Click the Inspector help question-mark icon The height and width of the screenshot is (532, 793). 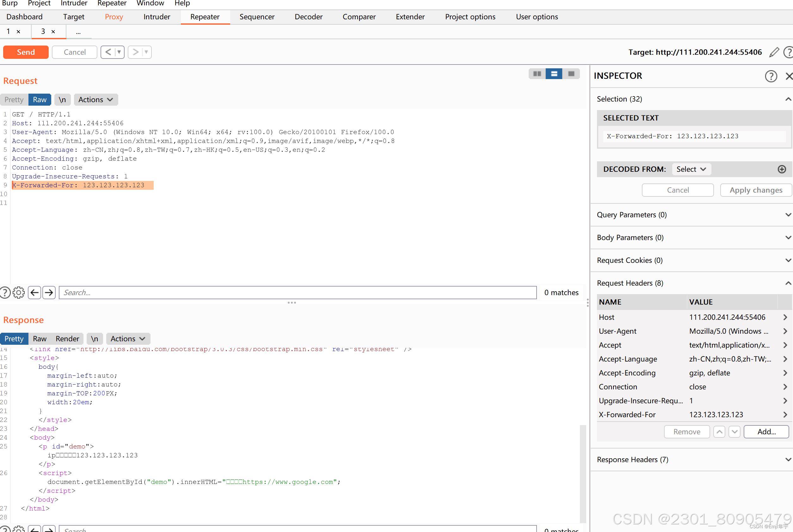[771, 76]
